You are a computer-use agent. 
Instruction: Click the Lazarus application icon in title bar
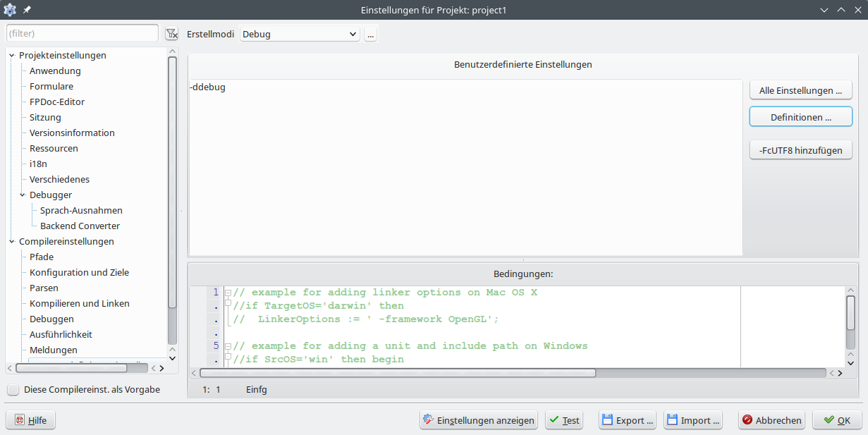10,10
